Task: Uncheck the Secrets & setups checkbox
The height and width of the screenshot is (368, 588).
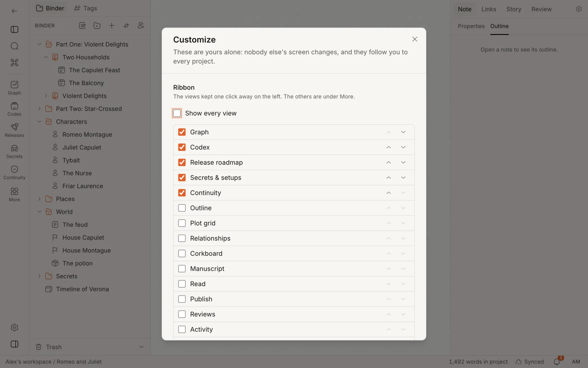Action: 182,178
